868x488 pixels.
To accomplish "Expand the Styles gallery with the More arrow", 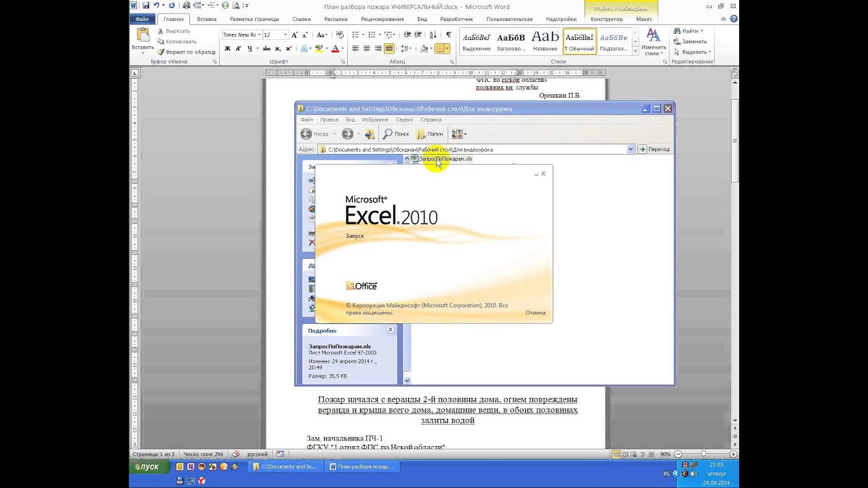I will pyautogui.click(x=635, y=52).
